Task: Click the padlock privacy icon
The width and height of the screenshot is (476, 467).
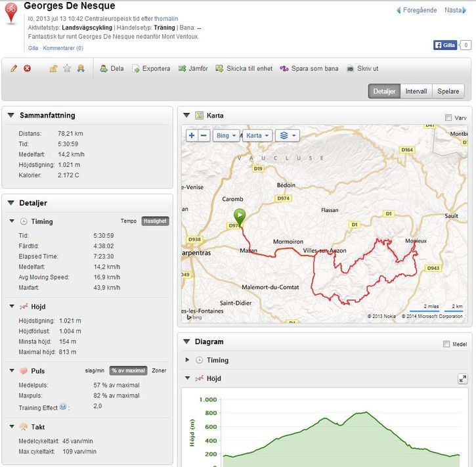Action: click(54, 68)
